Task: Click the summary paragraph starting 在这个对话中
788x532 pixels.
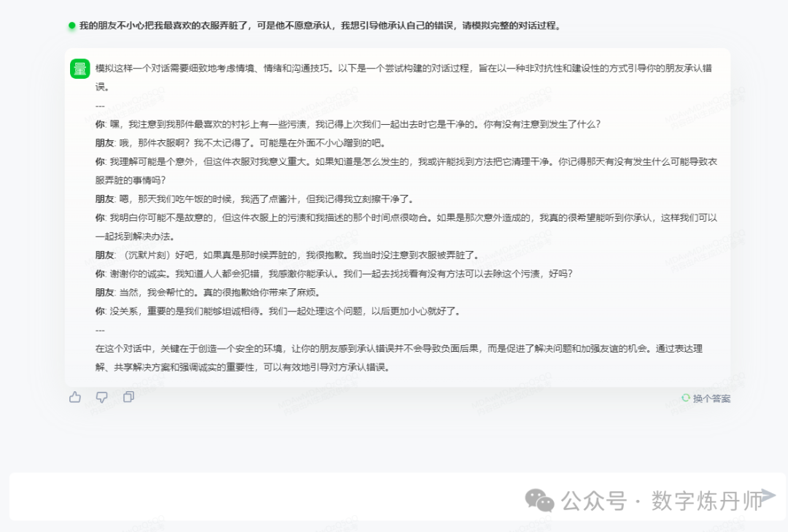Action: tap(399, 358)
